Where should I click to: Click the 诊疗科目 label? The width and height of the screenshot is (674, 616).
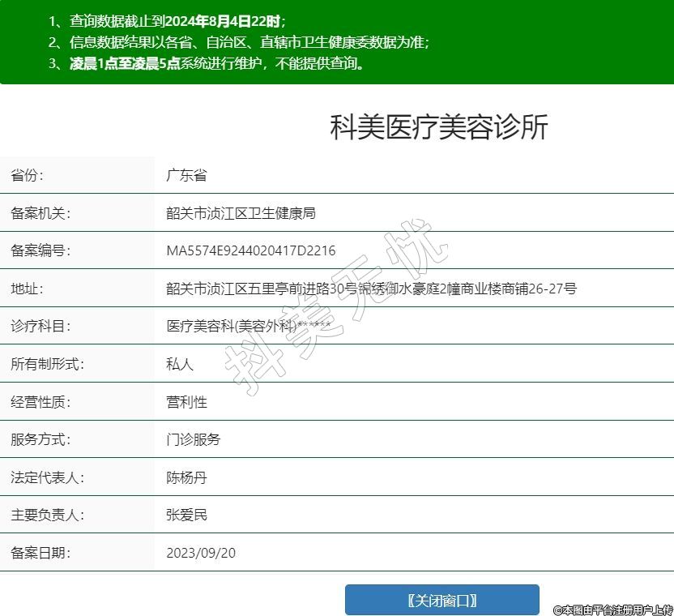click(x=41, y=327)
